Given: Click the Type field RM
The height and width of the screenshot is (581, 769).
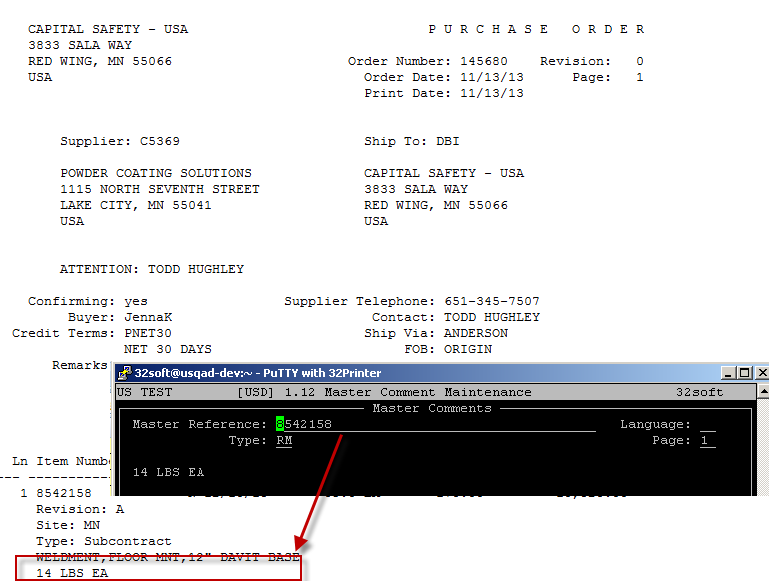Looking at the screenshot, I should 284,440.
